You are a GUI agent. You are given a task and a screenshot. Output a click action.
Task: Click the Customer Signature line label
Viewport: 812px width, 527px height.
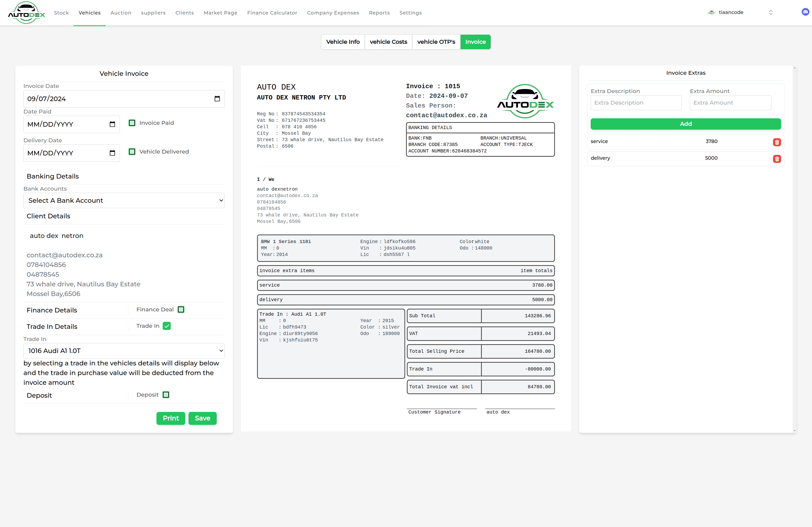click(x=434, y=412)
